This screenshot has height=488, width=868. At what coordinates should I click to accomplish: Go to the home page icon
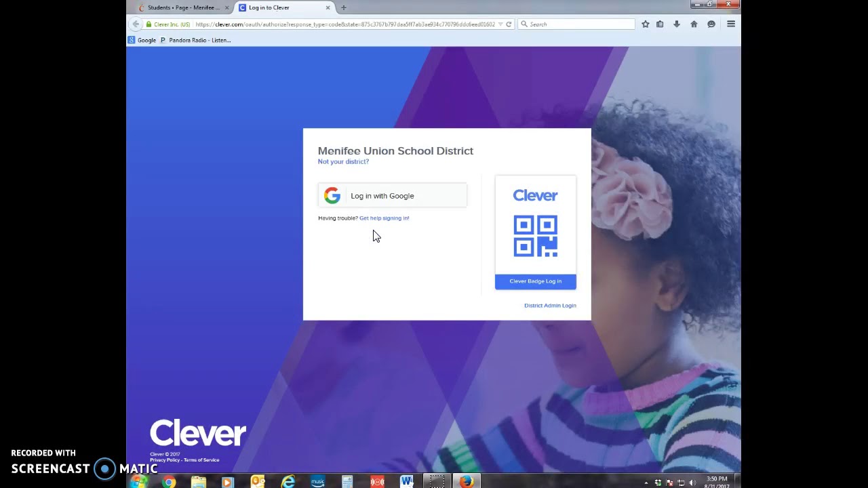[x=694, y=24]
